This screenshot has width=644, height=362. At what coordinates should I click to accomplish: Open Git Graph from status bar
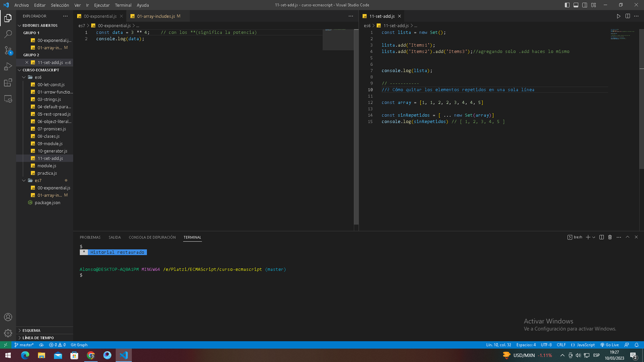tap(79, 345)
